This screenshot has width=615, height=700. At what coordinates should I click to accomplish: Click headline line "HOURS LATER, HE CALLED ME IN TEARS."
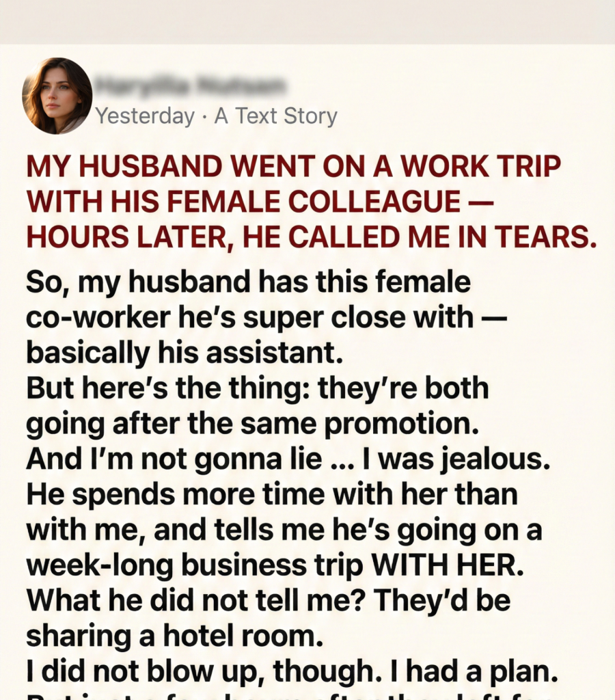311,237
